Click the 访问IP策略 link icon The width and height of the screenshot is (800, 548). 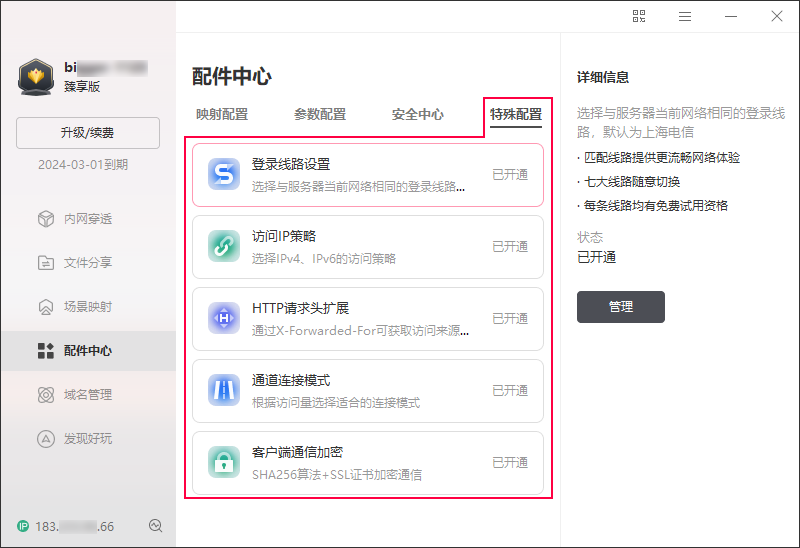(224, 246)
